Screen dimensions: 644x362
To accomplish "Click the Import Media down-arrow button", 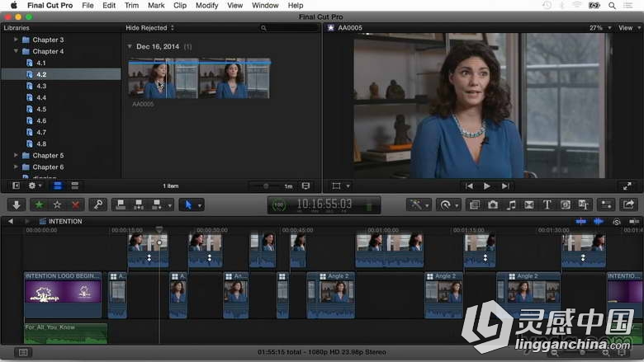I will (x=17, y=205).
